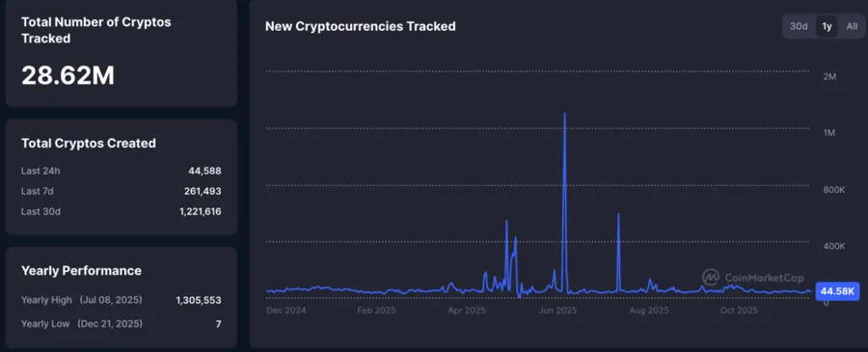Screen dimensions: 868x352
Task: Click the Last 24h value 44,588
Action: (x=204, y=171)
